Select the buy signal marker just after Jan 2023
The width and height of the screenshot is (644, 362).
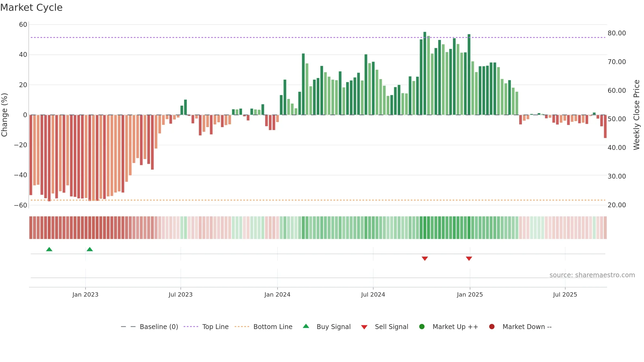point(90,249)
